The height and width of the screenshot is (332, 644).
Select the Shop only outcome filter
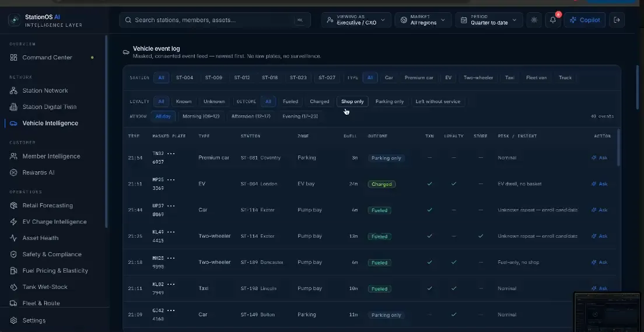pos(352,102)
